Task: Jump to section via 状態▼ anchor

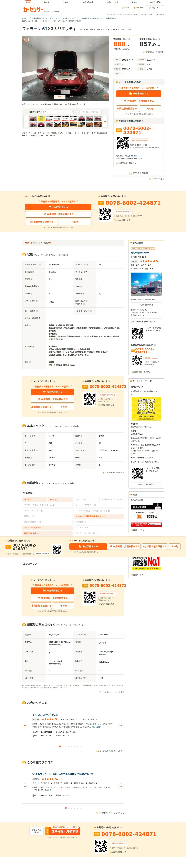Action: pyautogui.click(x=27, y=243)
